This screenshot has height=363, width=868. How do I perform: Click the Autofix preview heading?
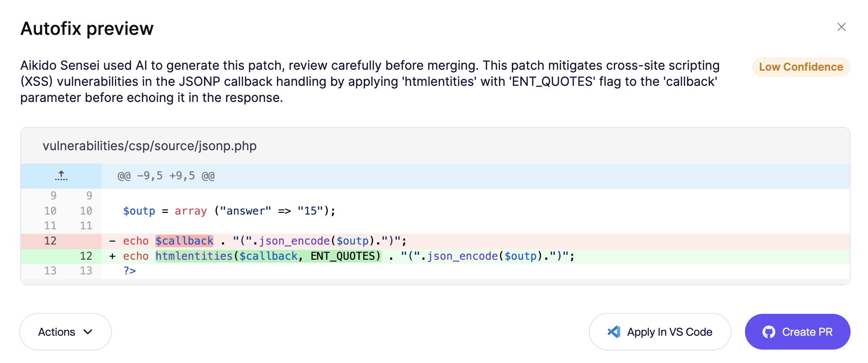click(x=87, y=29)
